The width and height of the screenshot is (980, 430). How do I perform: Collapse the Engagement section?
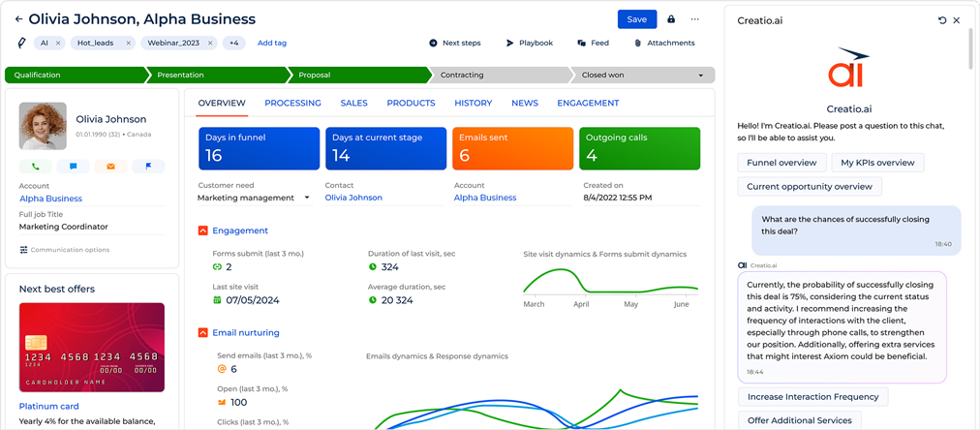click(x=202, y=230)
